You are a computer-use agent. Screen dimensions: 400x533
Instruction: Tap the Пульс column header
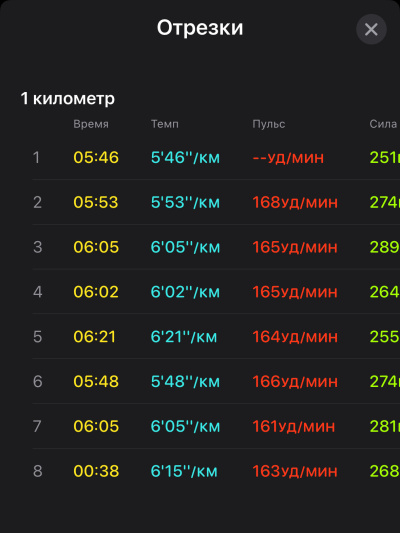[268, 124]
